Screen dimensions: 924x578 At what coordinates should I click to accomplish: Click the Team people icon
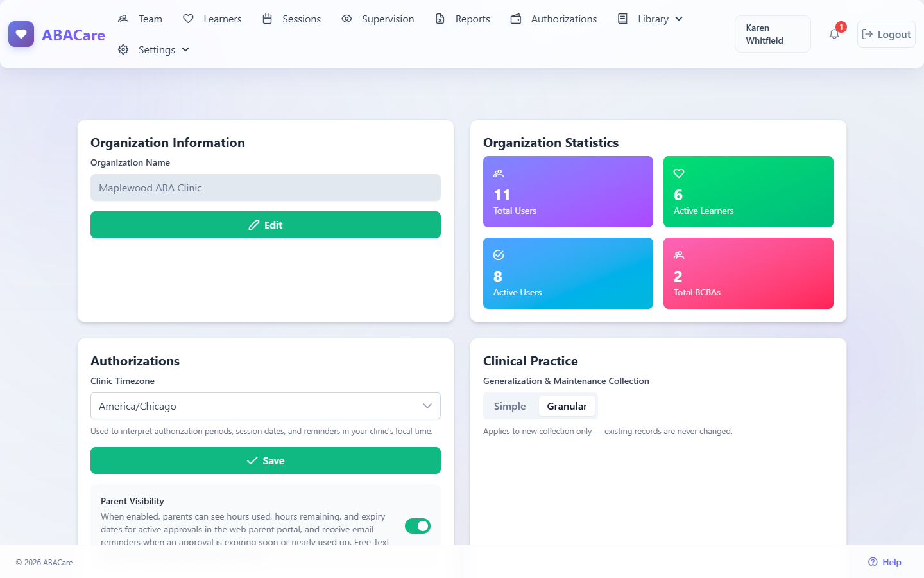coord(123,19)
